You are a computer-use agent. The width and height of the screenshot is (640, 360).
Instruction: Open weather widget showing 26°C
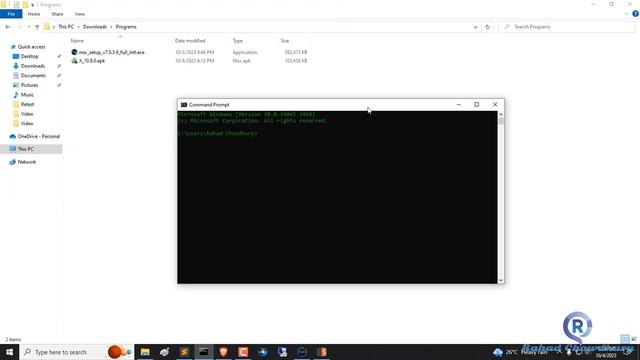[519, 352]
